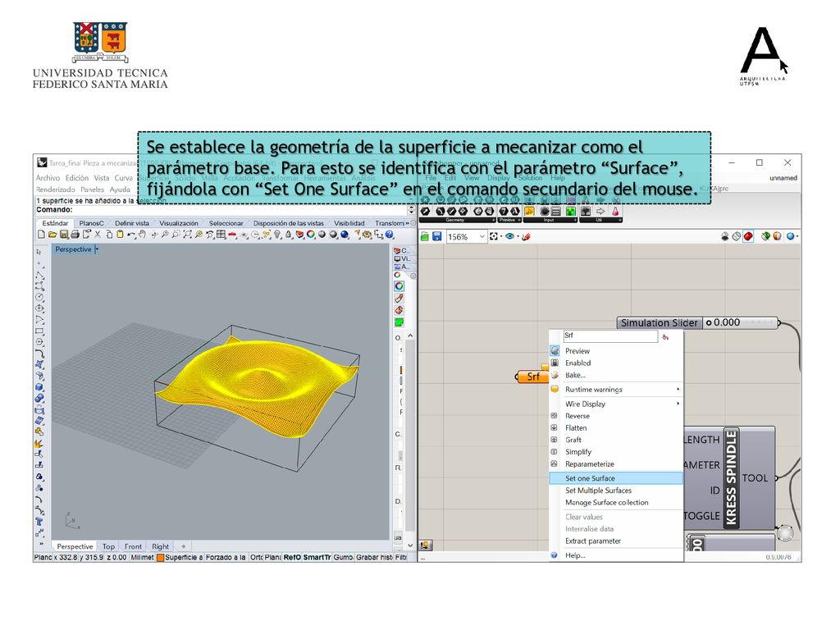Click the wireframe preview icon in Grasshopper canvas toolbar
840x630 pixels.
[737, 236]
